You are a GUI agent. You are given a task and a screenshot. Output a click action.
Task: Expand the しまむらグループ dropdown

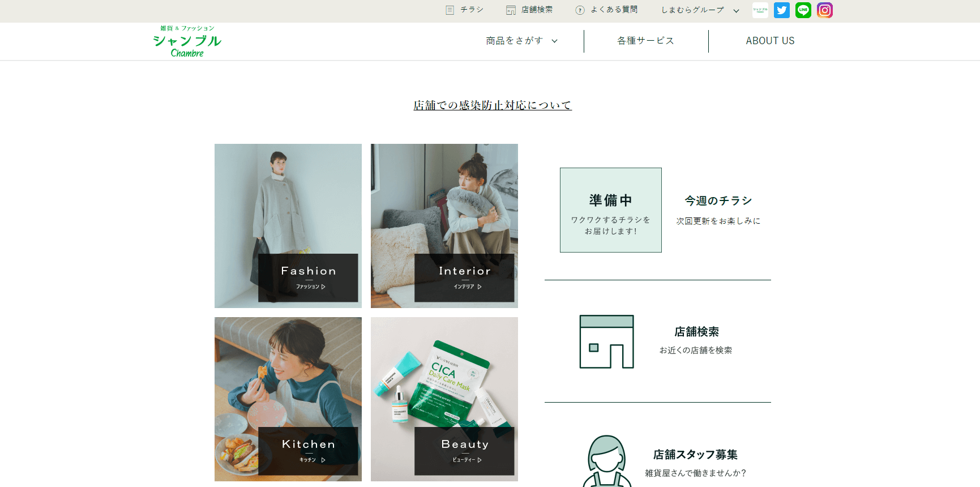[700, 10]
